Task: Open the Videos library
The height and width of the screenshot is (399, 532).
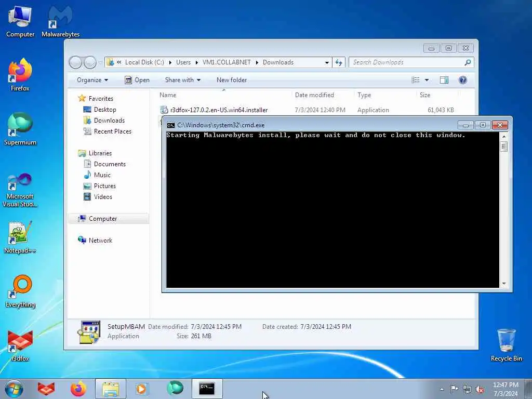Action: 103,196
